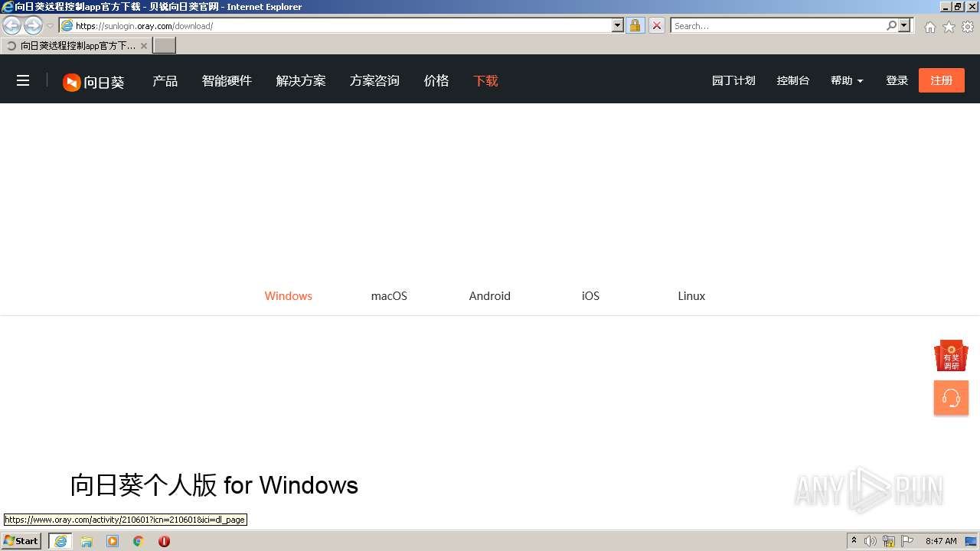Open Internet Explorer taskbar icon
The width and height of the screenshot is (980, 551).
pos(60,541)
